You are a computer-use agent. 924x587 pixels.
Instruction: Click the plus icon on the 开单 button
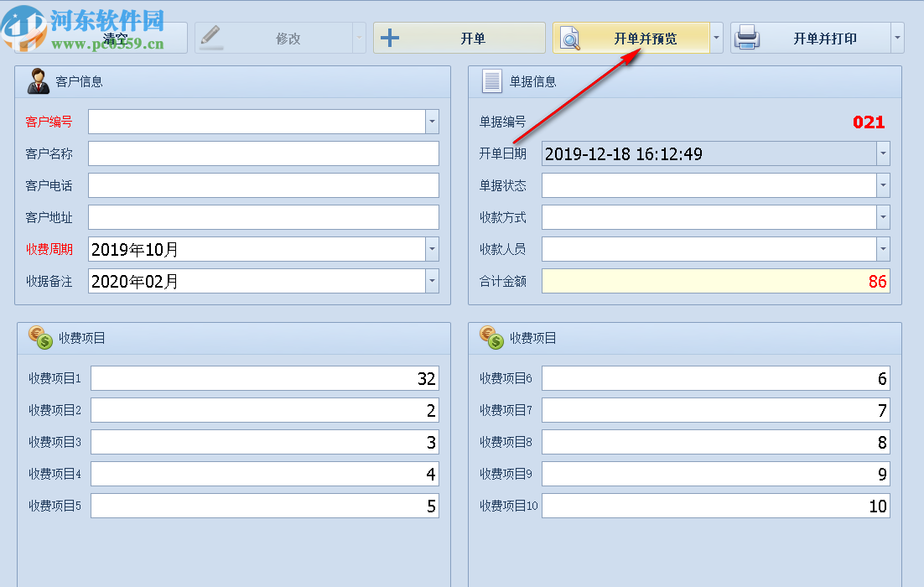click(390, 37)
